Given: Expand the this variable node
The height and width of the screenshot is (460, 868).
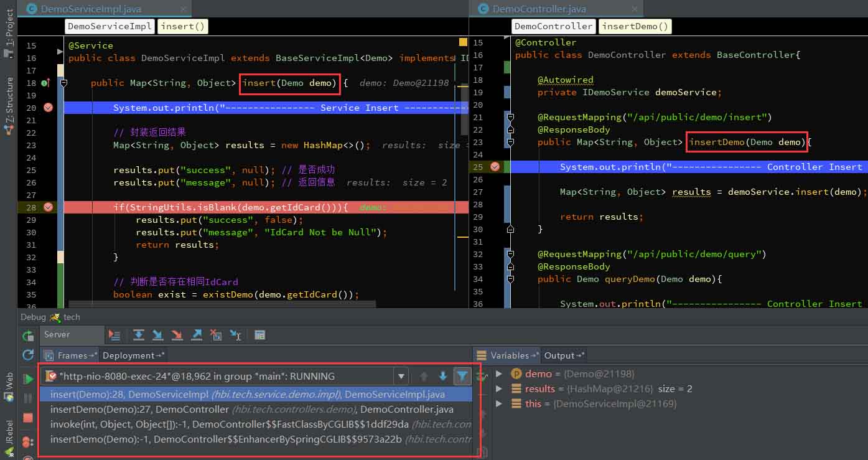Looking at the screenshot, I should pos(499,403).
